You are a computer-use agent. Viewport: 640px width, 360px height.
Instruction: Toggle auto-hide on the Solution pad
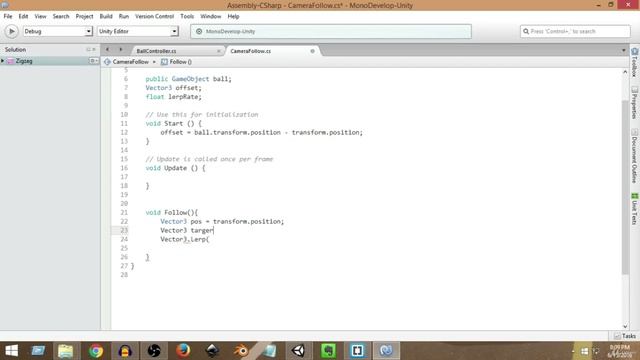[x=88, y=49]
